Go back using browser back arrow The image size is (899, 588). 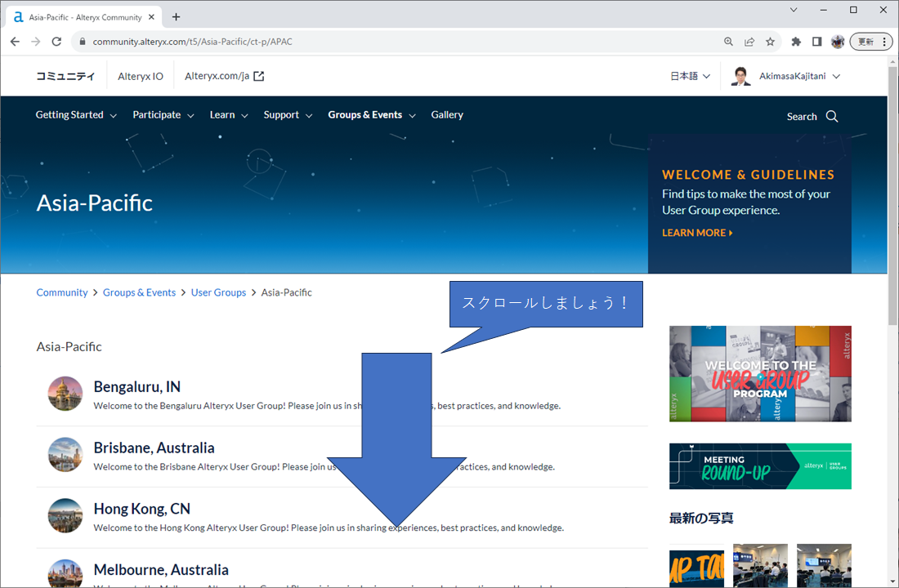[x=15, y=42]
